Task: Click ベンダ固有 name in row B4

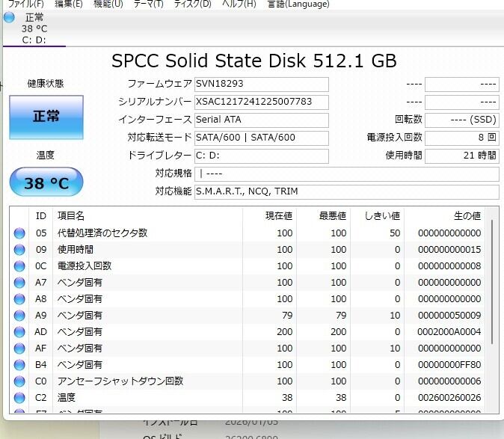Action: pos(80,365)
